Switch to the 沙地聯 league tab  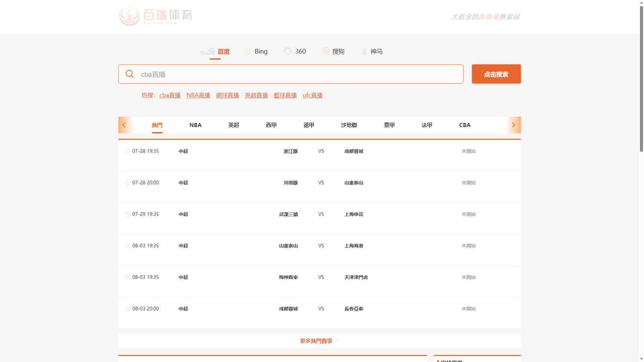click(349, 125)
